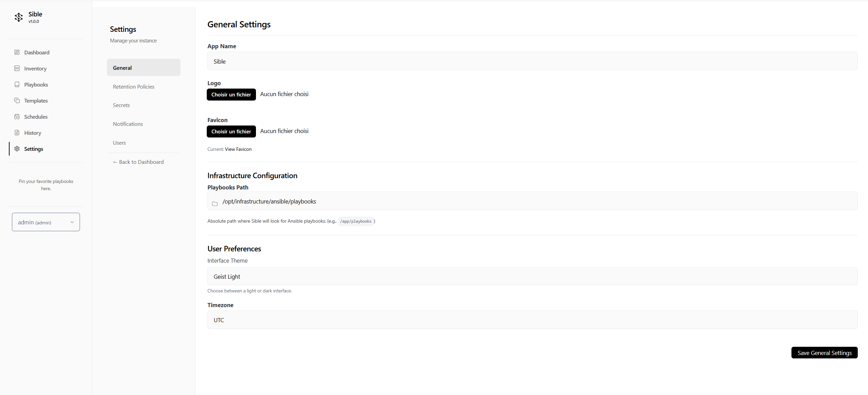Image resolution: width=868 pixels, height=395 pixels.
Task: Open Dashboard from the sidebar icon
Action: tap(17, 52)
